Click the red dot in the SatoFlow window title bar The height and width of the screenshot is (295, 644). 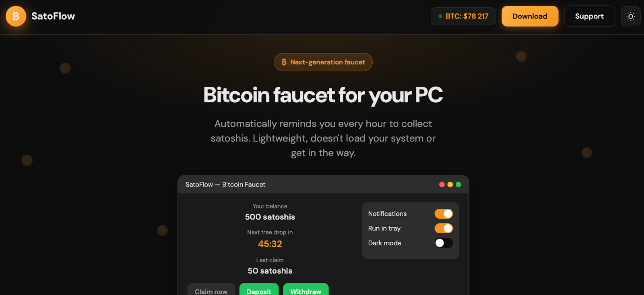click(442, 185)
